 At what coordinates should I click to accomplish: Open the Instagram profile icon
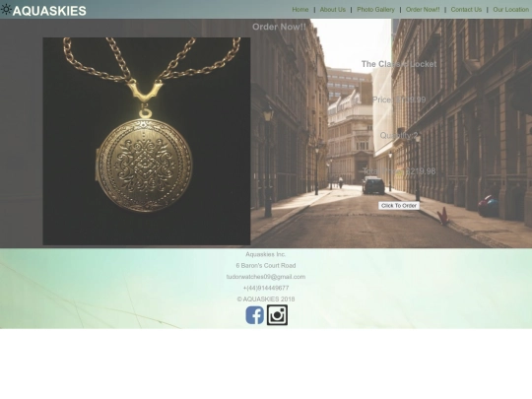(277, 315)
